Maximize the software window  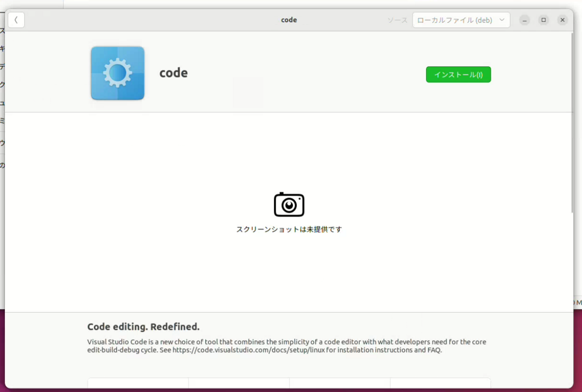[544, 20]
